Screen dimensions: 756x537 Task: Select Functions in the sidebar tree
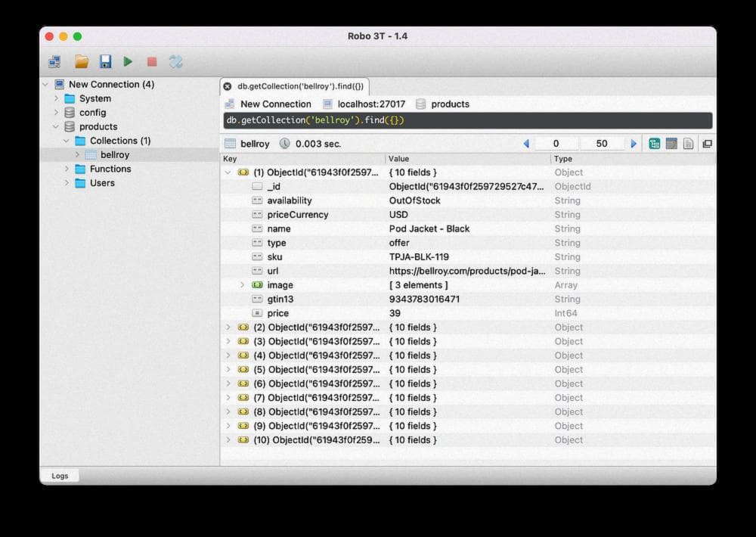(x=110, y=169)
